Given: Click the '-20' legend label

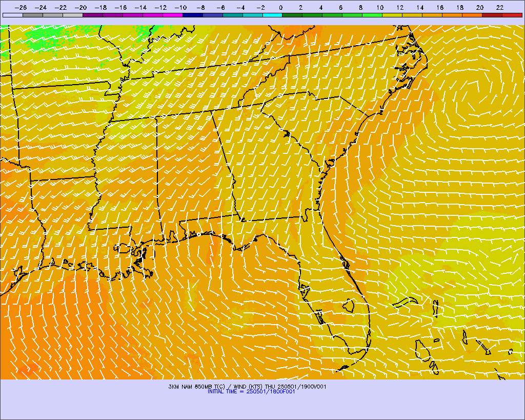Looking at the screenshot, I should [80, 8].
